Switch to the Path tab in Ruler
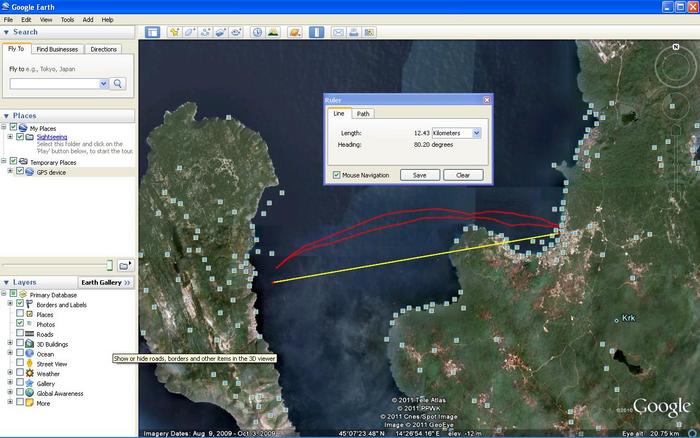 coord(363,114)
